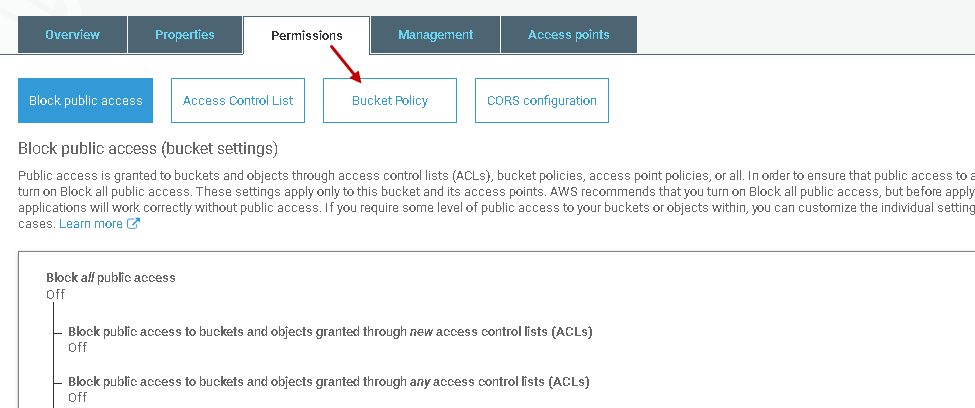Open CORS configuration
975x408 pixels.
point(541,100)
